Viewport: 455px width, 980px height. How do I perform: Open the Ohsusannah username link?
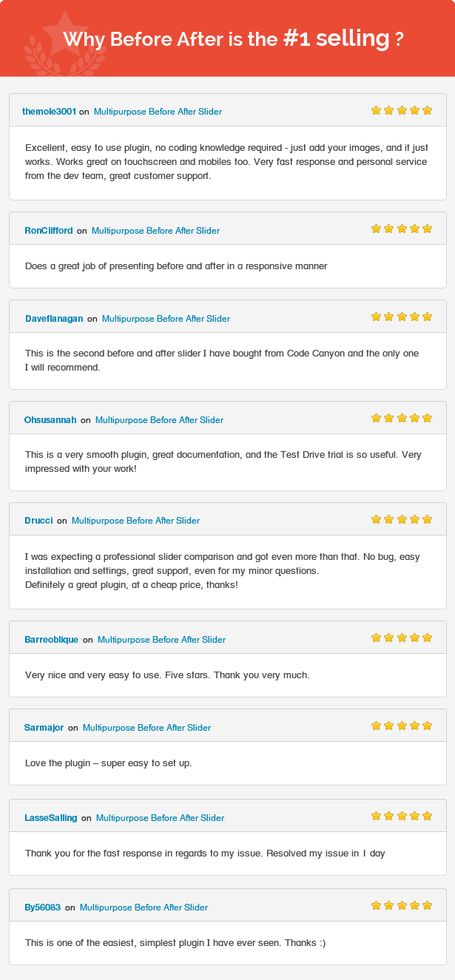coord(50,420)
